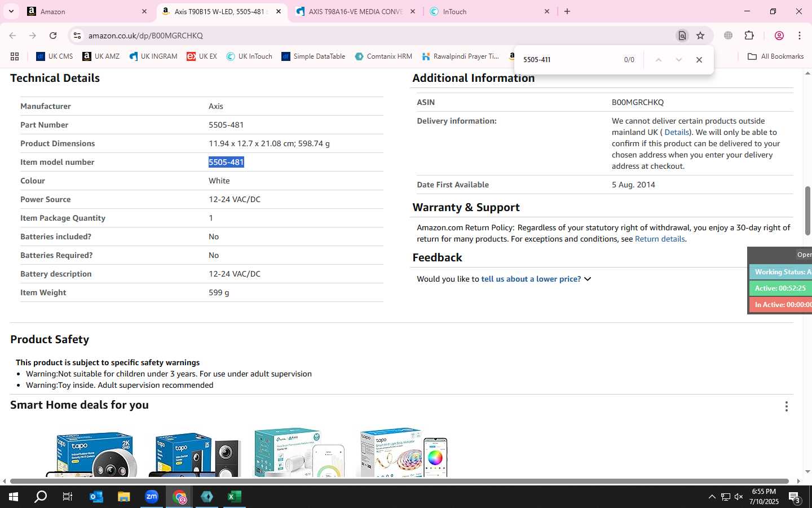Open the All Bookmarks folder
Screen dimensions: 812x508
coord(775,56)
